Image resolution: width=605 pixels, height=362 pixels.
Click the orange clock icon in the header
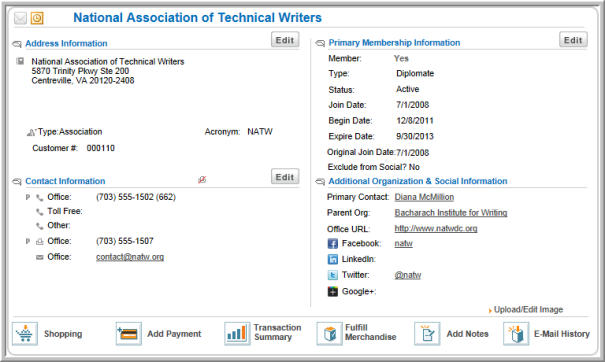(x=37, y=18)
